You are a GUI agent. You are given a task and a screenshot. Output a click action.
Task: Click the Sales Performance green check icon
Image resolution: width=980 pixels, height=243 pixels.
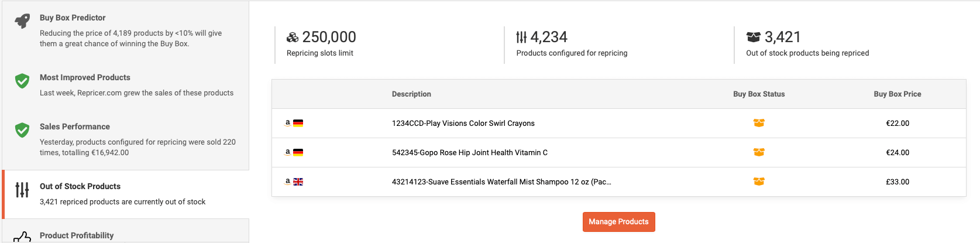22,130
